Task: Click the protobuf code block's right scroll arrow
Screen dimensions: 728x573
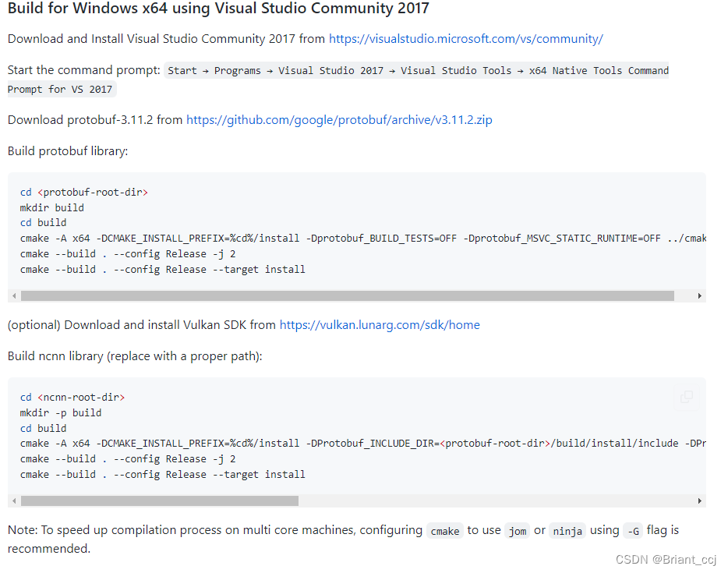Action: [700, 295]
